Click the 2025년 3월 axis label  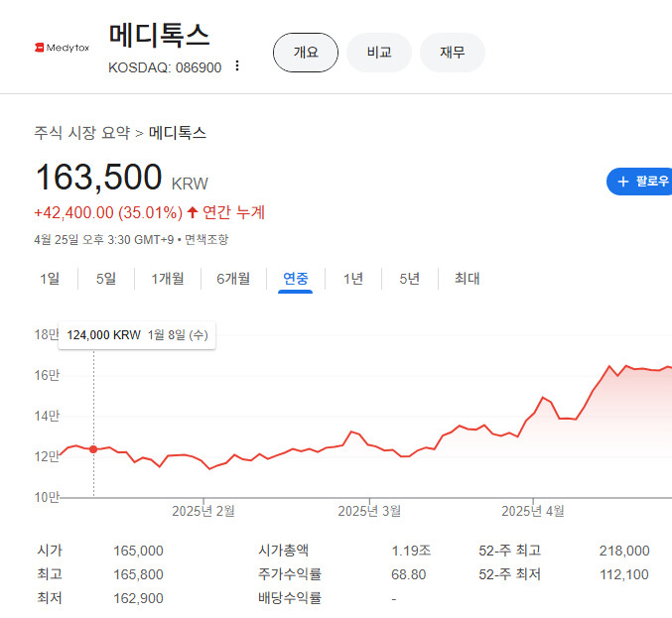click(x=369, y=511)
